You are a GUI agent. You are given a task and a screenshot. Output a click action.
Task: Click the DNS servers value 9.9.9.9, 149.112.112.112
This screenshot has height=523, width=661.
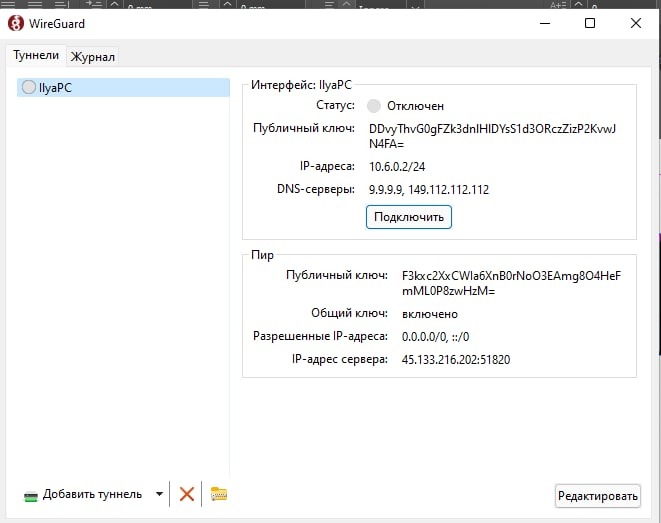pos(429,190)
